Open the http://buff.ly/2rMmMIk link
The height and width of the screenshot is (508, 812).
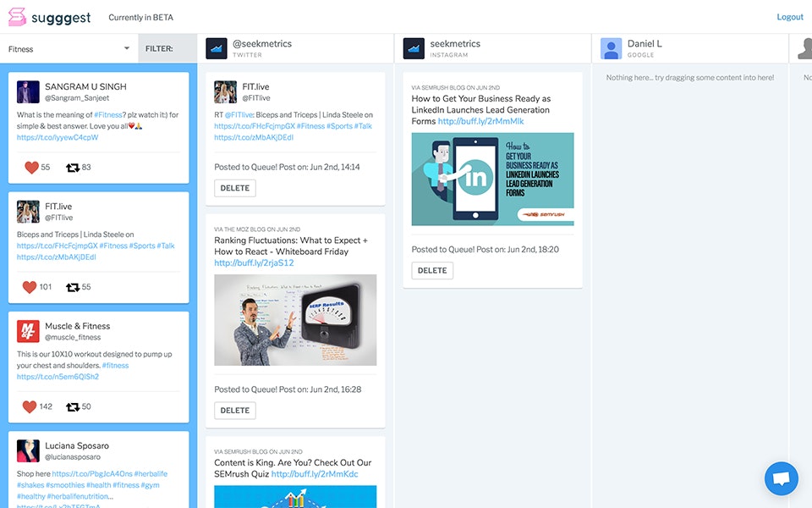point(480,121)
